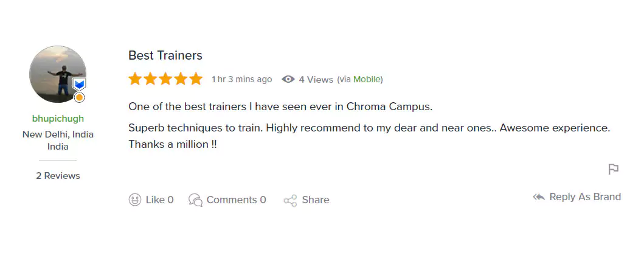
Task: Open the bhupichugh profile avatar
Action: click(57, 74)
